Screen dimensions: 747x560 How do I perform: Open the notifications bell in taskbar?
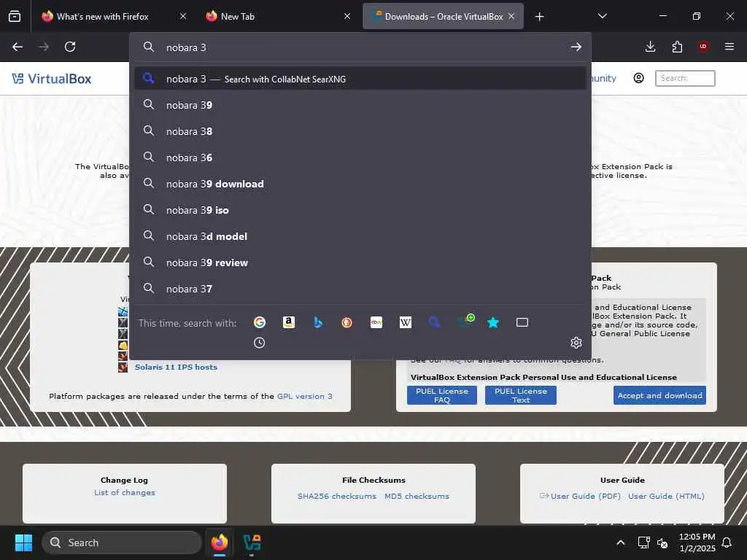[727, 542]
